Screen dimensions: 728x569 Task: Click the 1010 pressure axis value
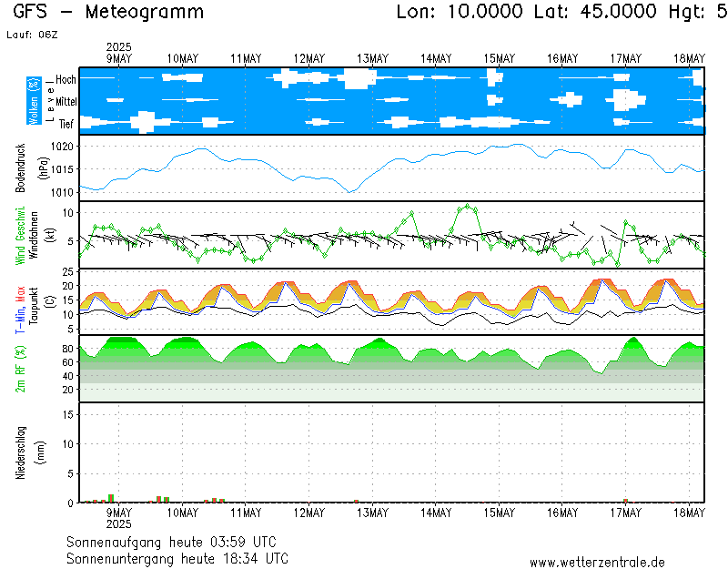point(62,192)
